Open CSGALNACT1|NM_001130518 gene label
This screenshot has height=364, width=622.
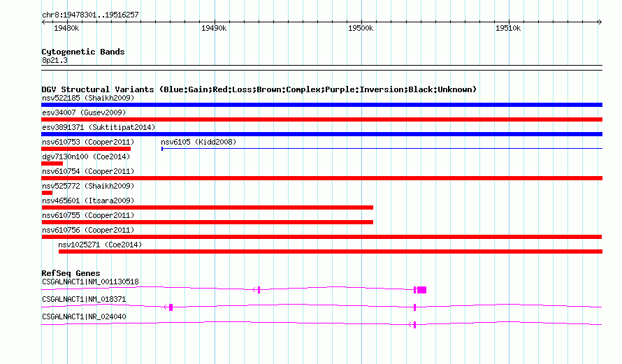[x=90, y=282]
